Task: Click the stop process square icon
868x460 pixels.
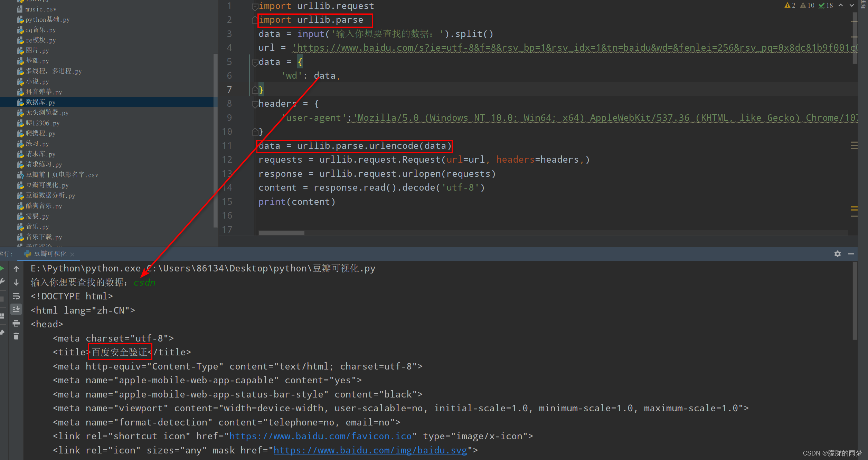Action: [2, 299]
